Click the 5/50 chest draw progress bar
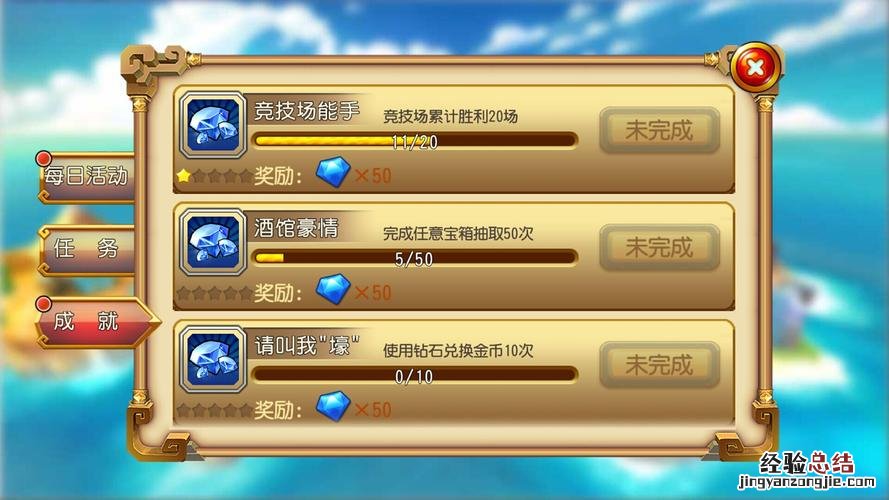The height and width of the screenshot is (500, 889). pyautogui.click(x=414, y=258)
